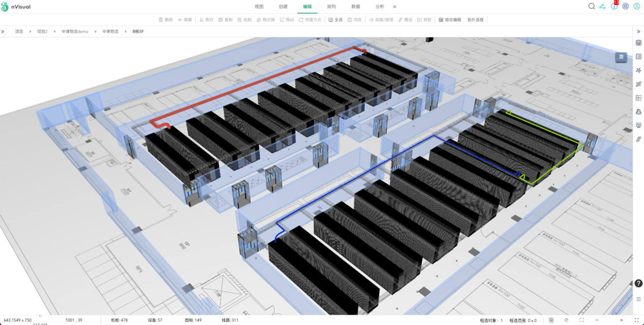Click 机柜:478 in status bar
Image resolution: width=644 pixels, height=325 pixels.
coord(120,320)
